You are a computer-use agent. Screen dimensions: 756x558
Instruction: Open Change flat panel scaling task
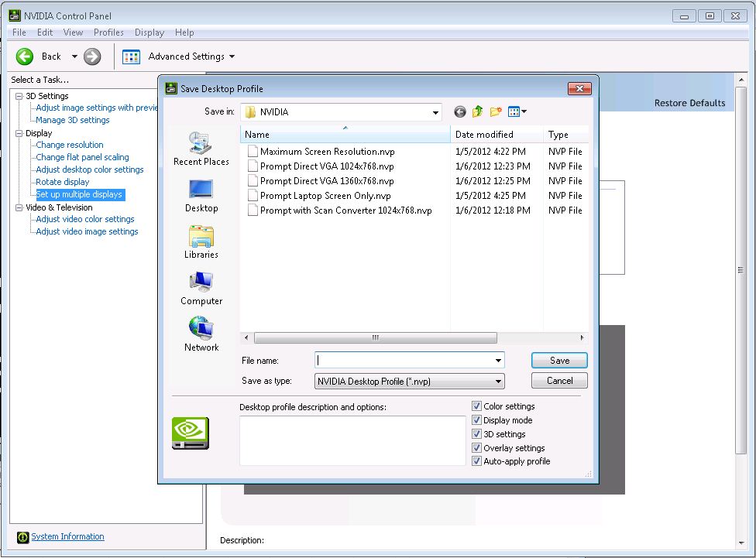(x=82, y=157)
